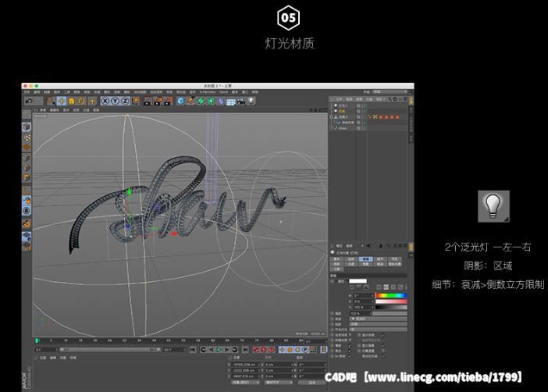This screenshot has height=392, width=548.
Task: Open the viewport 摄像机 menu
Action: [55, 110]
